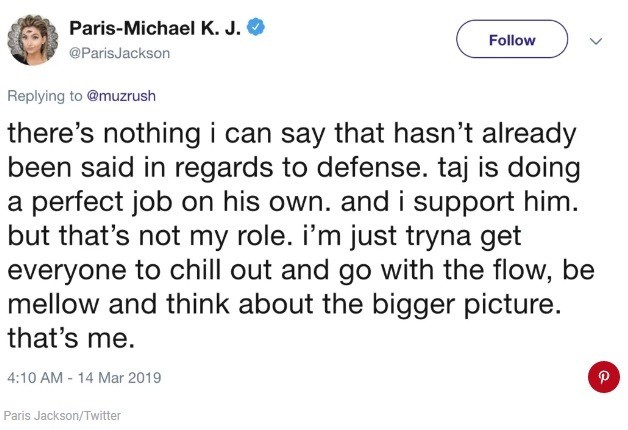The width and height of the screenshot is (628, 430).
Task: Click the red Pinterest save icon
Action: pos(602,378)
